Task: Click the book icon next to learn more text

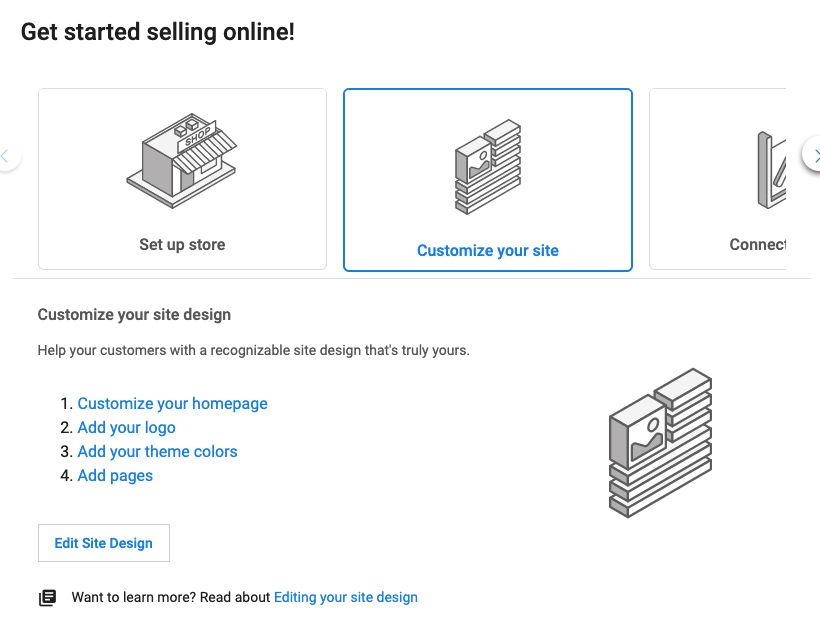Action: (47, 596)
